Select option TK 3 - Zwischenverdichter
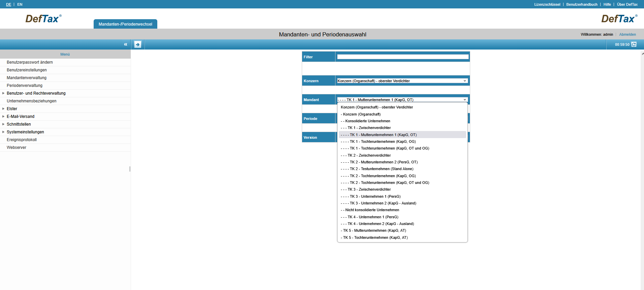The width and height of the screenshot is (644, 290). click(x=402, y=189)
